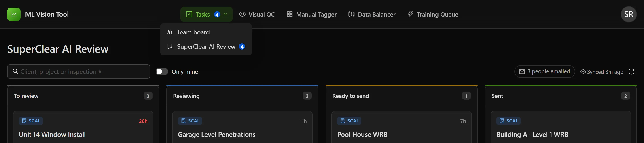Click the count badge 3 in the Reviewing column
This screenshot has height=143, width=644.
[307, 96]
